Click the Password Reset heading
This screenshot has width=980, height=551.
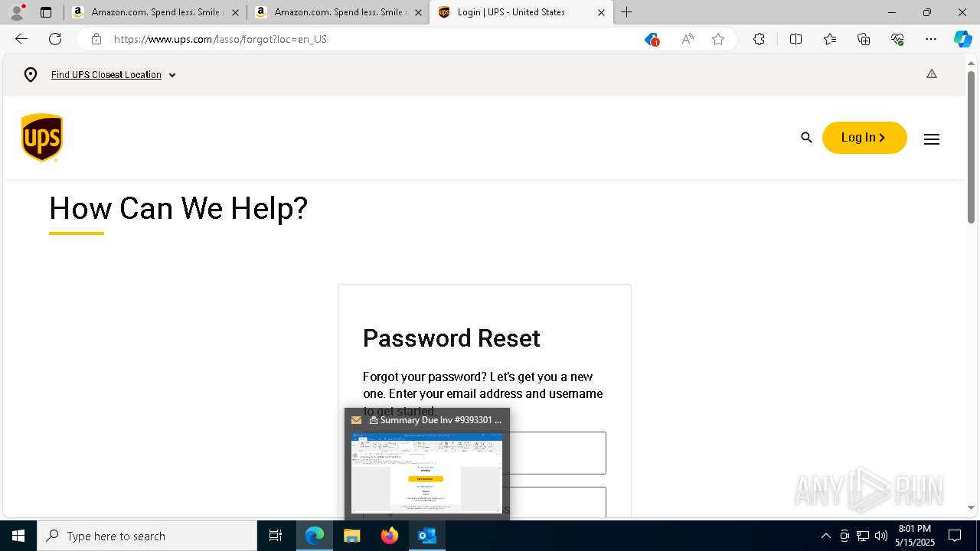point(452,338)
